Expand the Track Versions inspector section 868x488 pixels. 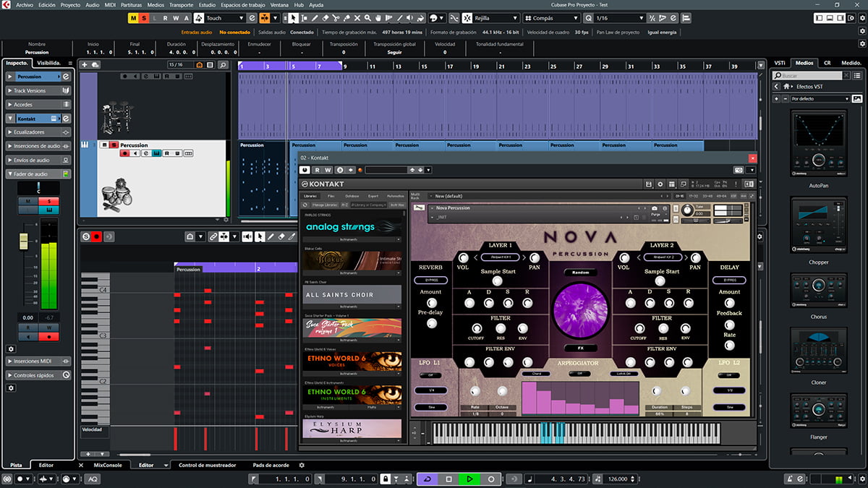point(38,90)
